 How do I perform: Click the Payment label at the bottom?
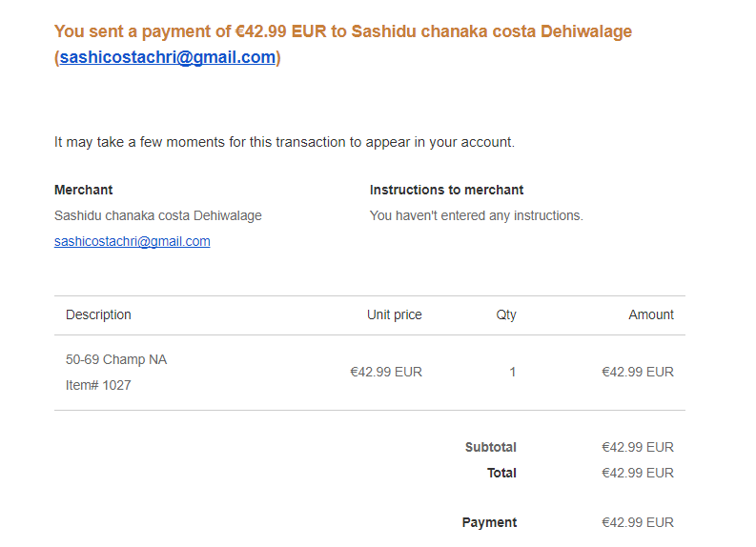click(x=489, y=522)
